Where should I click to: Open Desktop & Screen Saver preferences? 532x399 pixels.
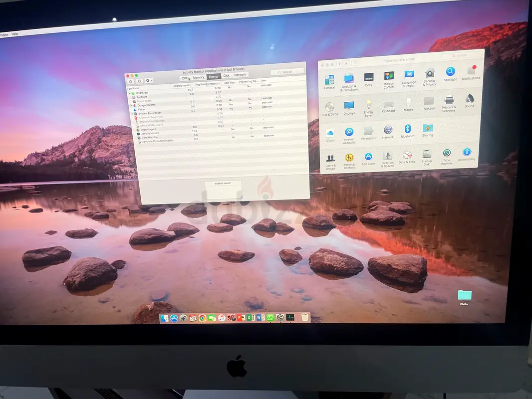[x=349, y=82]
